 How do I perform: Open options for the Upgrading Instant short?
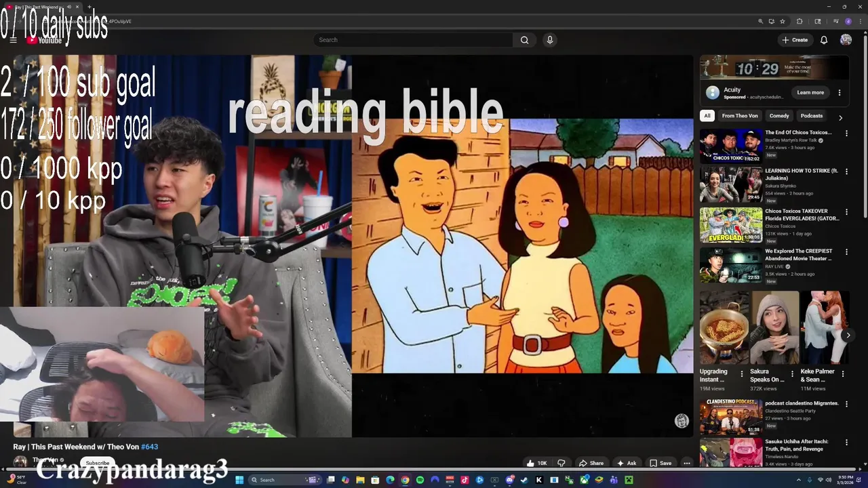click(x=742, y=373)
